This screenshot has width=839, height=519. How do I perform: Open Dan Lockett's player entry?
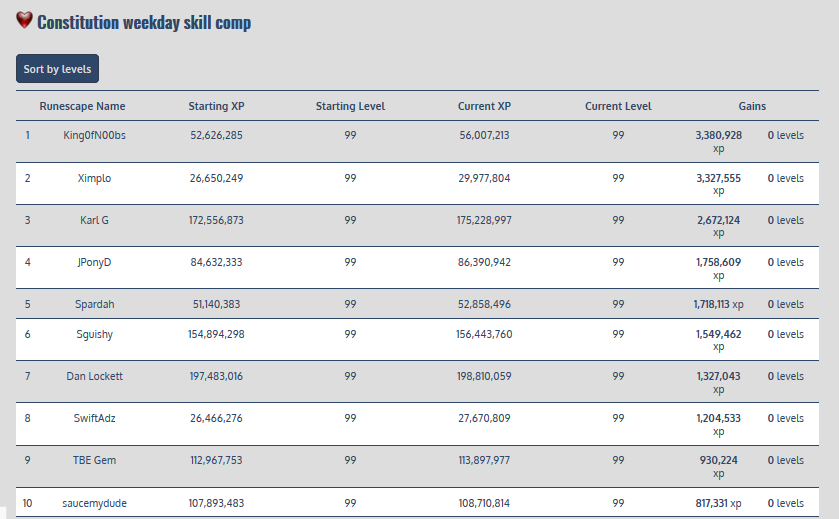(x=95, y=376)
